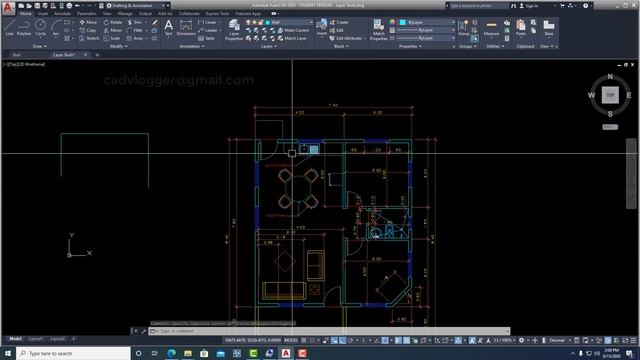Open the Parametric ribbon tab
This screenshot has width=640, height=360.
87,13
